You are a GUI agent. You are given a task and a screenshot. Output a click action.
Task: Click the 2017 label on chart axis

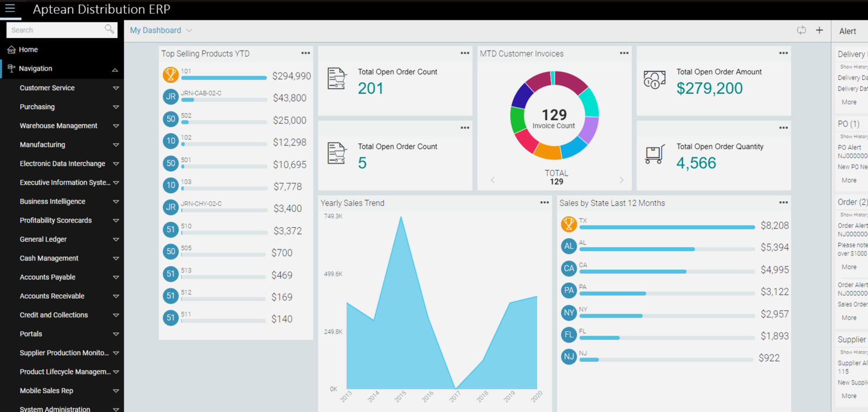(455, 397)
